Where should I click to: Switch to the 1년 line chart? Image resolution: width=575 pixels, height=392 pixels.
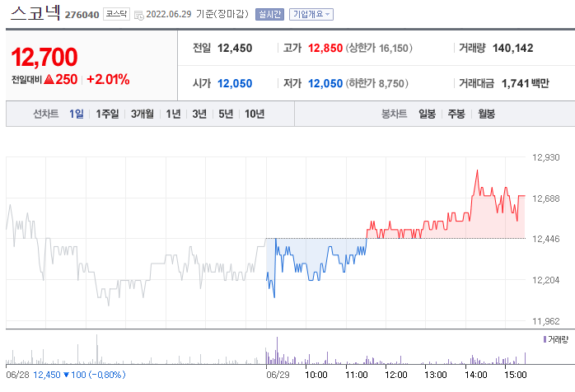tap(173, 114)
